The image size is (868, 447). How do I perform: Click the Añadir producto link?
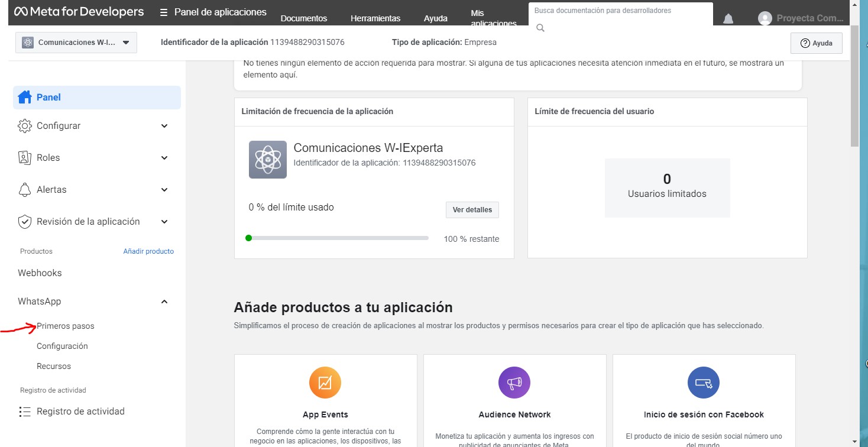point(148,251)
